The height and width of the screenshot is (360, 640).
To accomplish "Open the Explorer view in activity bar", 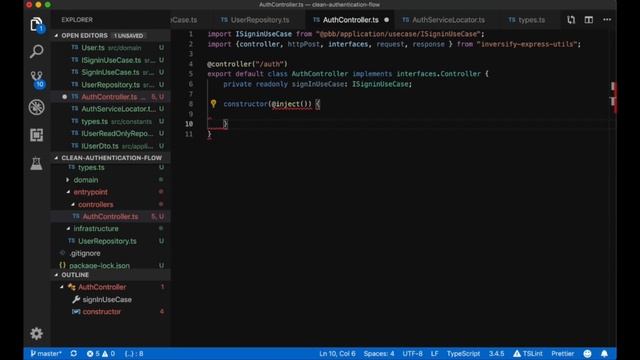I will pyautogui.click(x=36, y=25).
